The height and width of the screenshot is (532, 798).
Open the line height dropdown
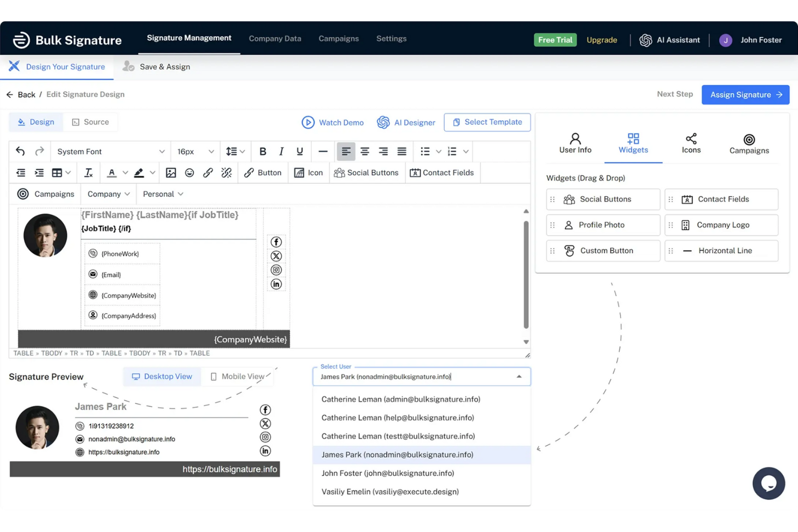pos(236,151)
